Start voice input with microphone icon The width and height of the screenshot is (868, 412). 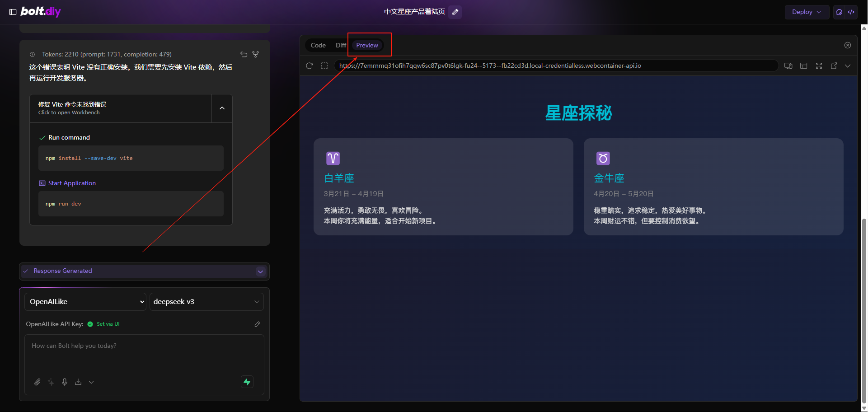(65, 382)
